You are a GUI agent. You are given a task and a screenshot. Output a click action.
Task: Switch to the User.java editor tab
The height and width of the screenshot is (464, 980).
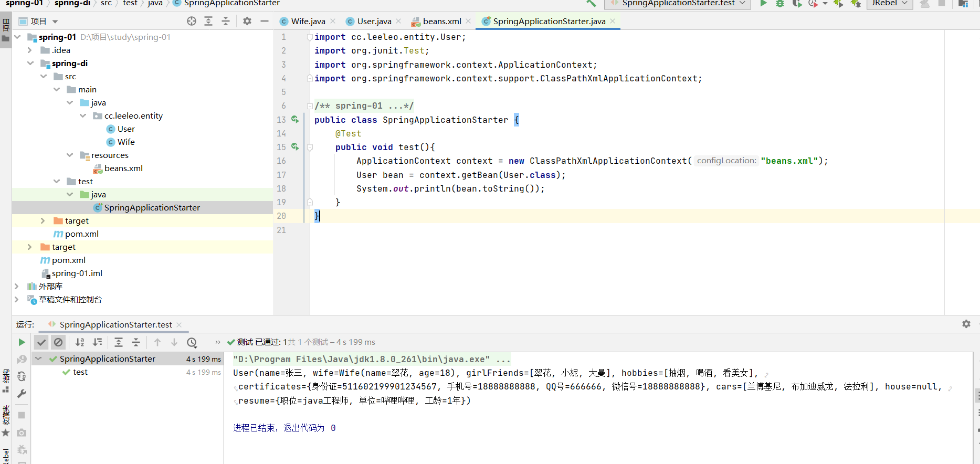[x=374, y=21]
